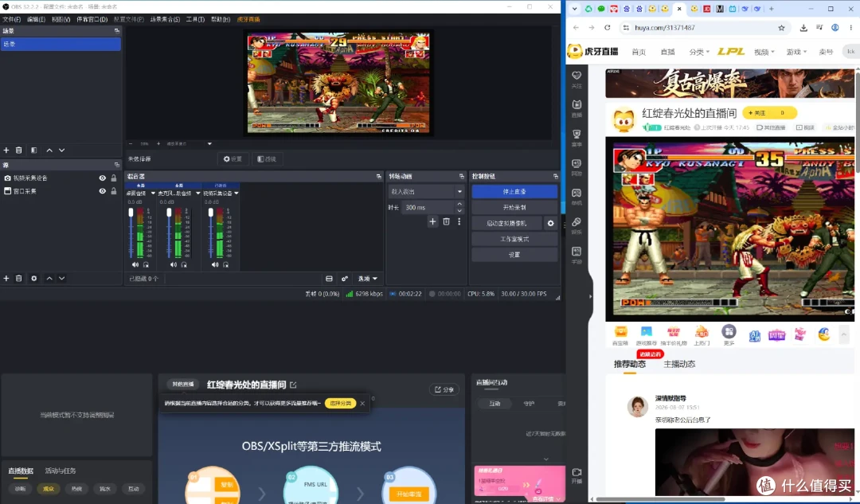Open the 选项 dropdown in mixer toolbar
Screen dimensions: 860x504
click(368, 279)
